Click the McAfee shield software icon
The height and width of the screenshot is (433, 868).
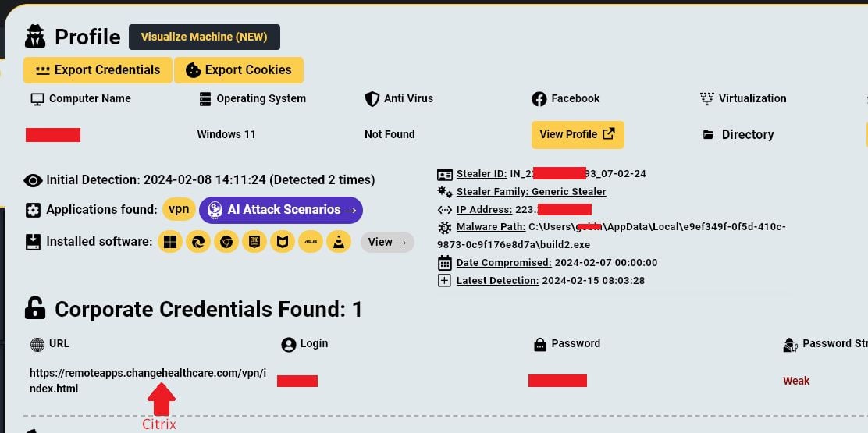coord(283,242)
